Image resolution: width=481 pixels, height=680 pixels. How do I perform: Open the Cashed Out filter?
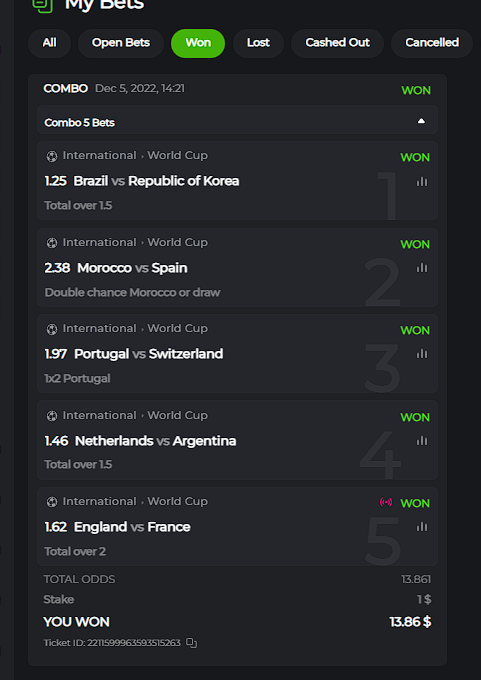337,43
